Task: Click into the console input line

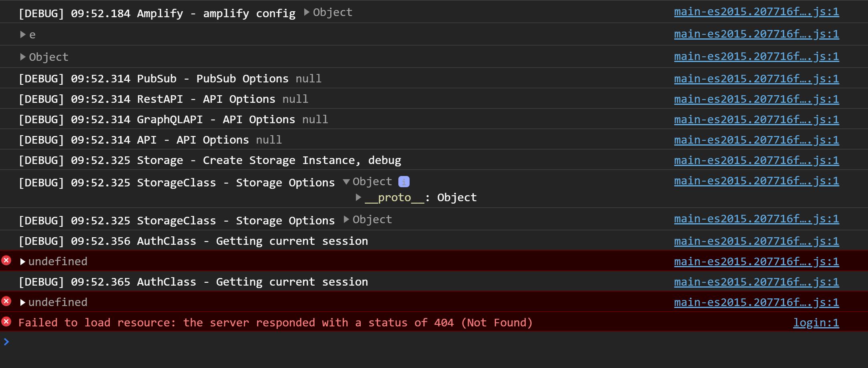Action: click(436, 342)
